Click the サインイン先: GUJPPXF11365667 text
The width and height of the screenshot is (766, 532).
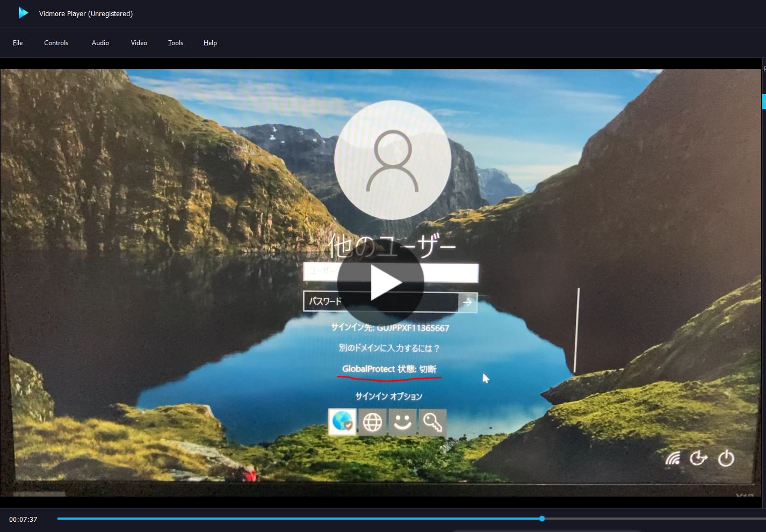(390, 327)
